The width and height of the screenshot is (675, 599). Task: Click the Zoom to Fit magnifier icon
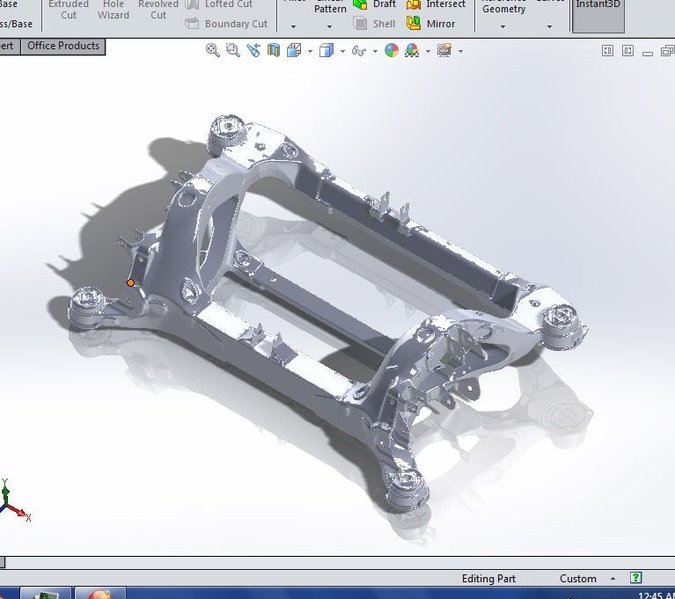pos(212,50)
